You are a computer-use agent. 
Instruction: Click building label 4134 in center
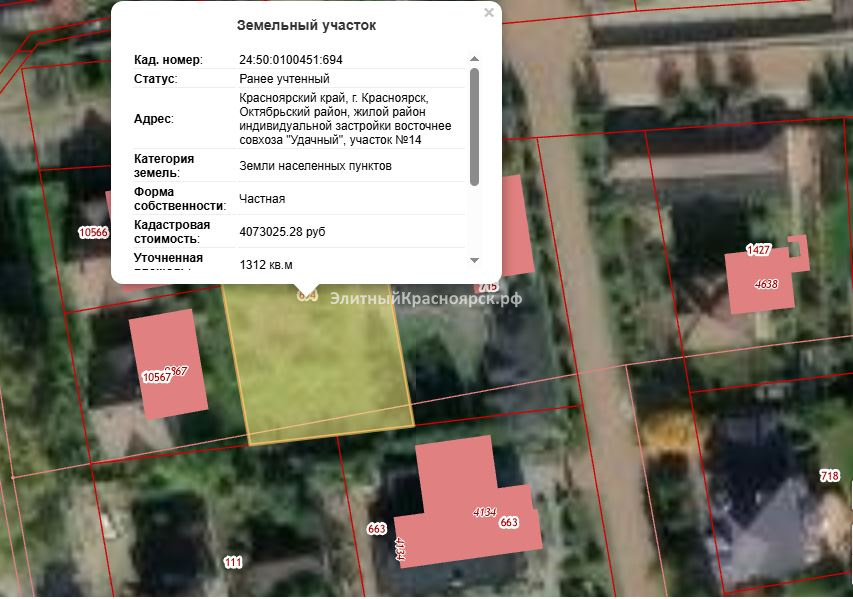click(x=484, y=512)
